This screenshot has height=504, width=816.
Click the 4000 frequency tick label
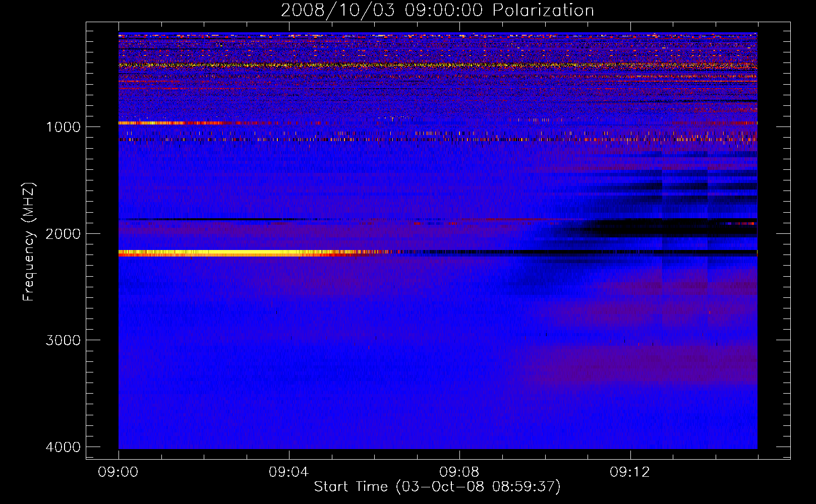coord(63,447)
